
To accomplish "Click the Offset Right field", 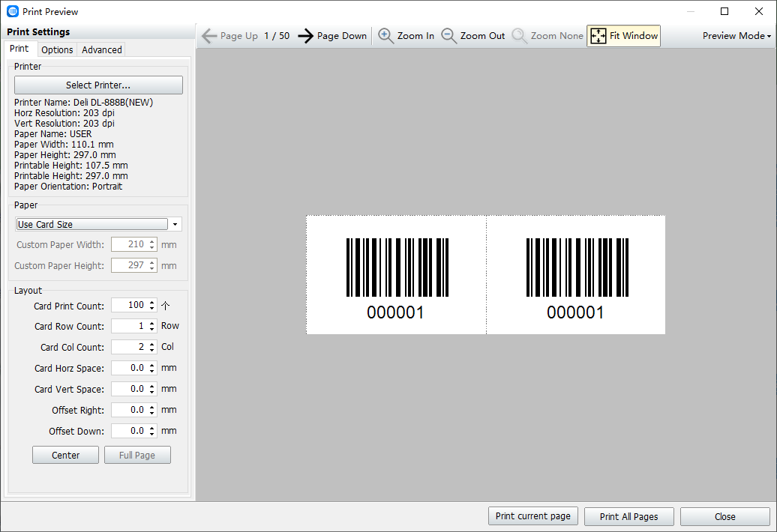I will tap(129, 411).
